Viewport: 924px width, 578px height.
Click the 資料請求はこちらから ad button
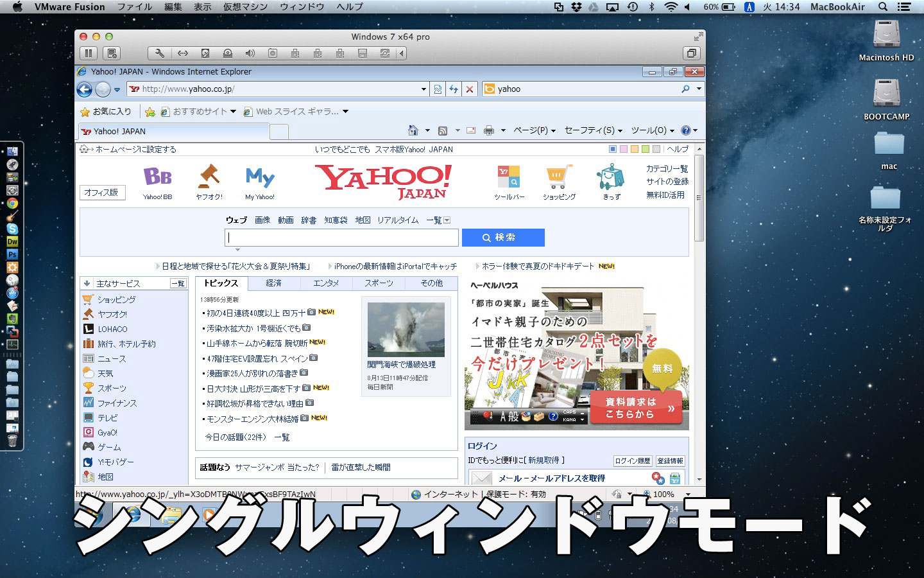pos(635,408)
